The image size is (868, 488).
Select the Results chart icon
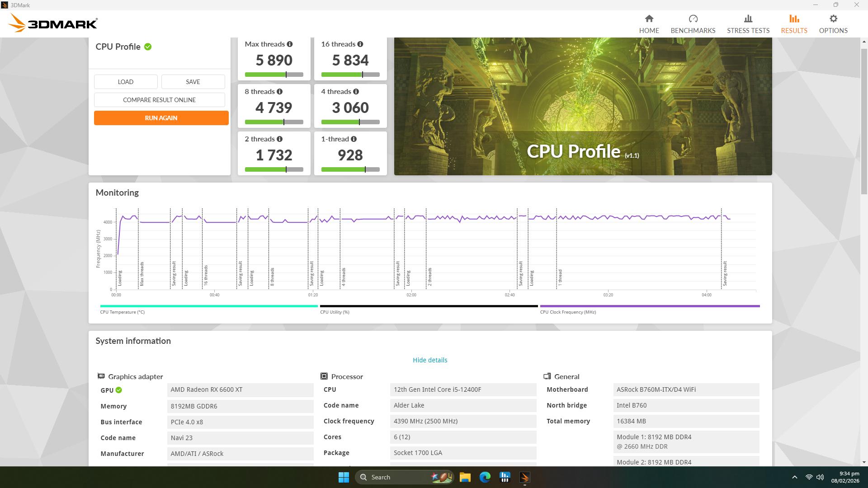point(794,19)
